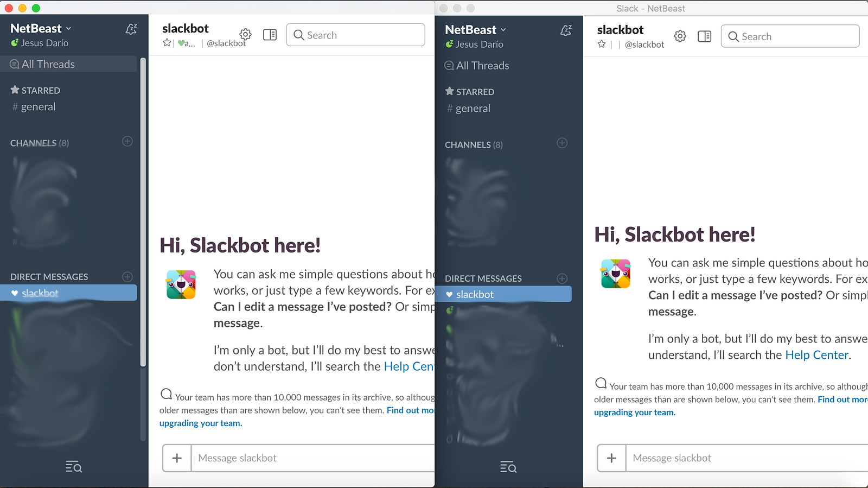Open attachment plus menu beside left message box
The image size is (868, 488).
[x=177, y=458]
